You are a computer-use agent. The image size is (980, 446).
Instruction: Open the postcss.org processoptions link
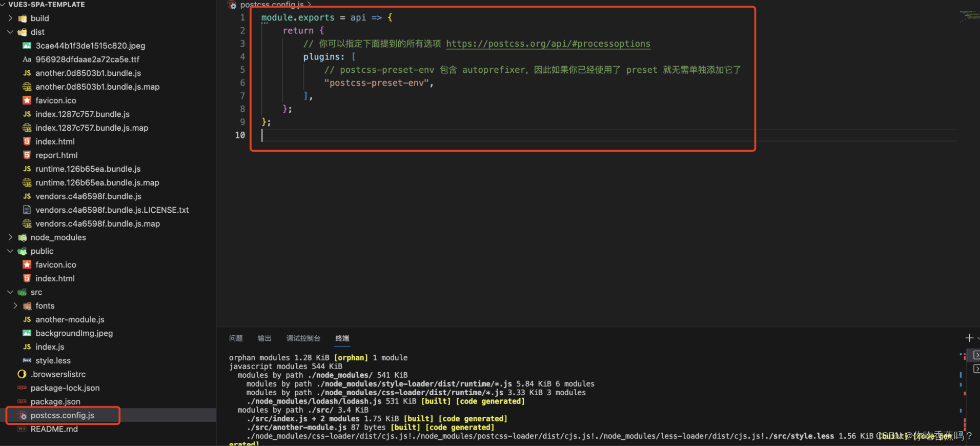(x=548, y=44)
